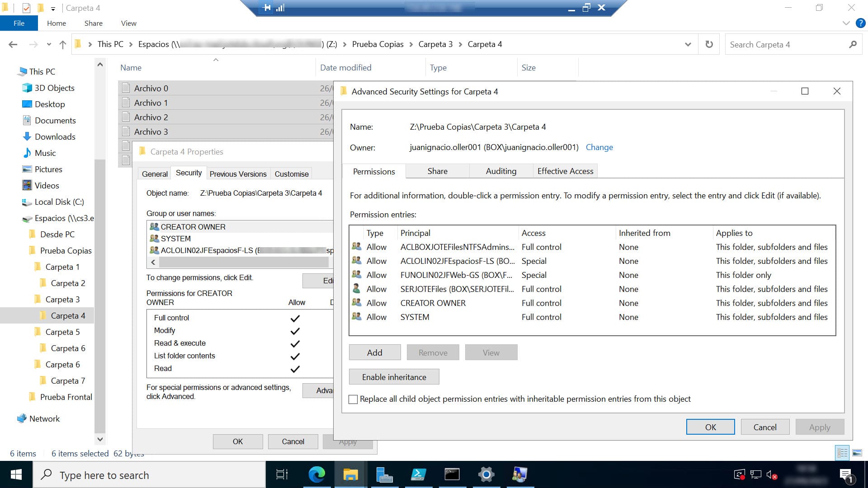Select the Auditing tab in Advanced Security
Image resolution: width=868 pixels, height=488 pixels.
(x=501, y=171)
